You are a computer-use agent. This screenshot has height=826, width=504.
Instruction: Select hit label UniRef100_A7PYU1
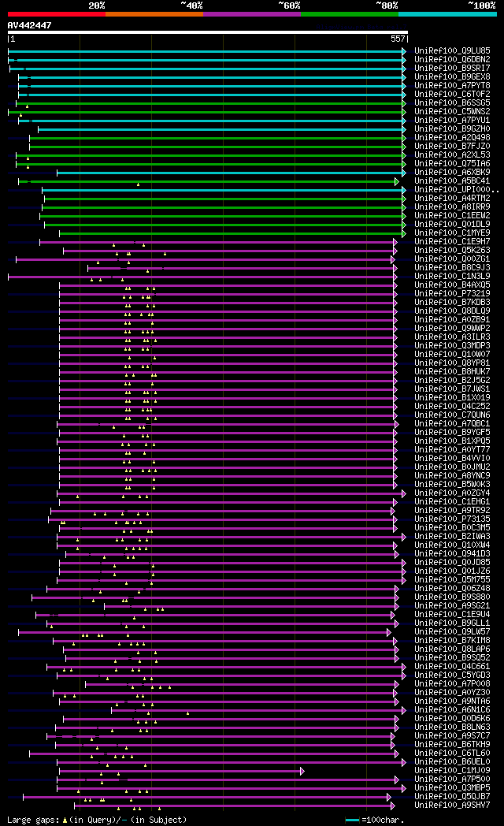(452, 121)
